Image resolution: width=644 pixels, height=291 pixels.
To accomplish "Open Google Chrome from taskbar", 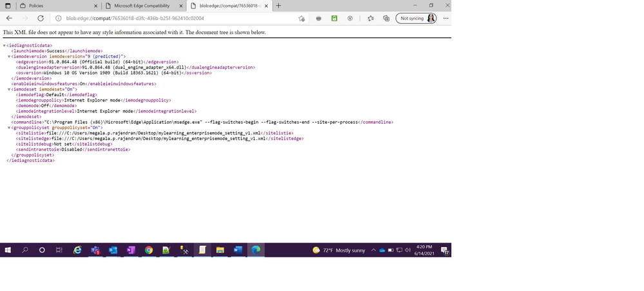I will pos(149,250).
